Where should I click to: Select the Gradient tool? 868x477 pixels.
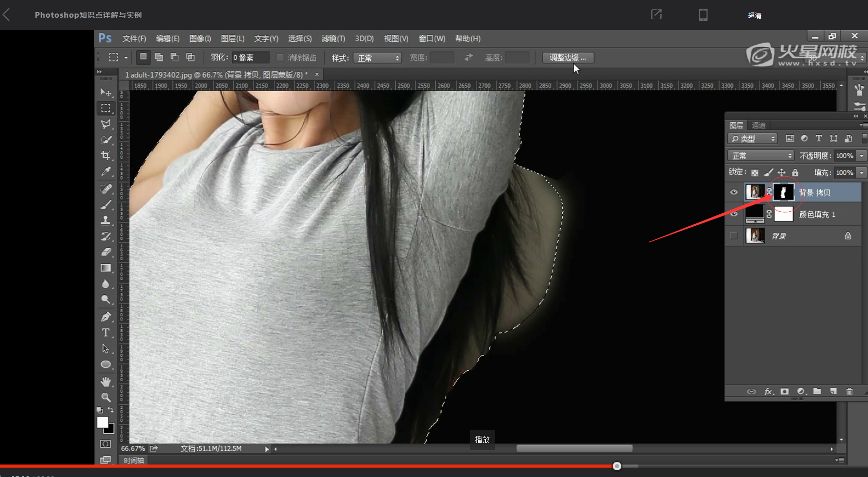tap(106, 268)
